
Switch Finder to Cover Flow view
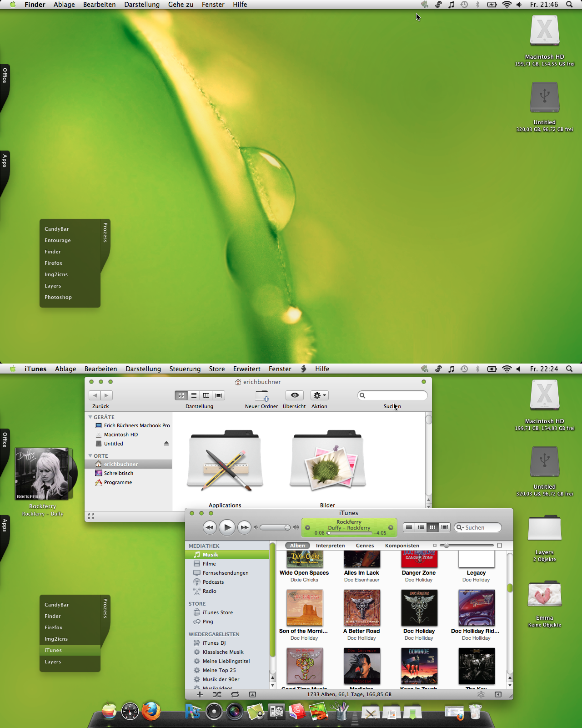[219, 395]
